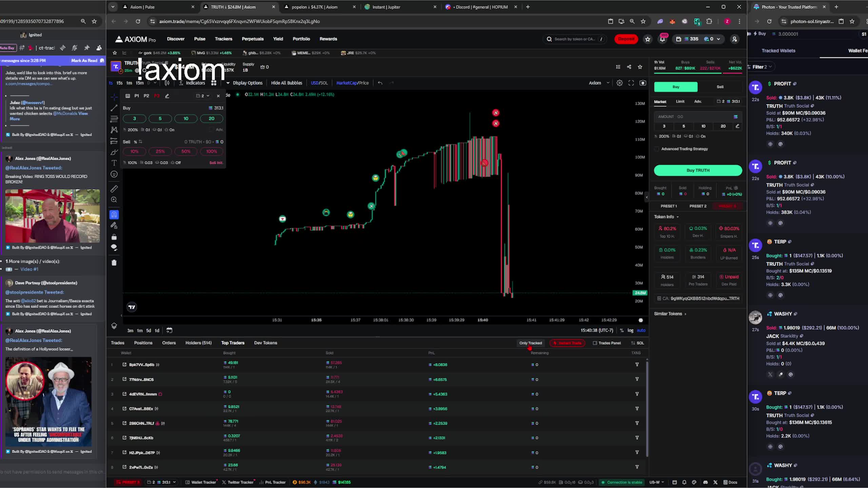Switch to the Dev Tokens tab

tap(265, 343)
